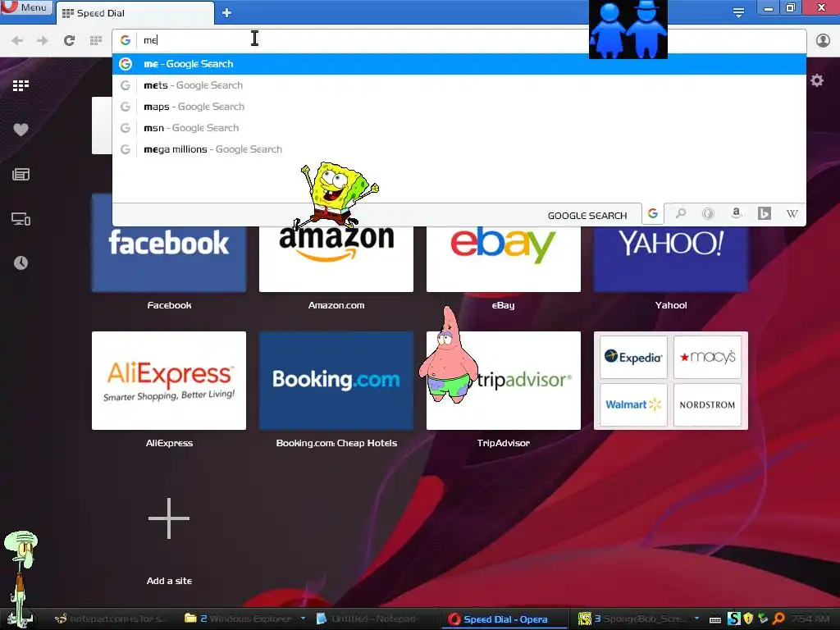Click macy's thumbnail in the folder tile

point(707,357)
